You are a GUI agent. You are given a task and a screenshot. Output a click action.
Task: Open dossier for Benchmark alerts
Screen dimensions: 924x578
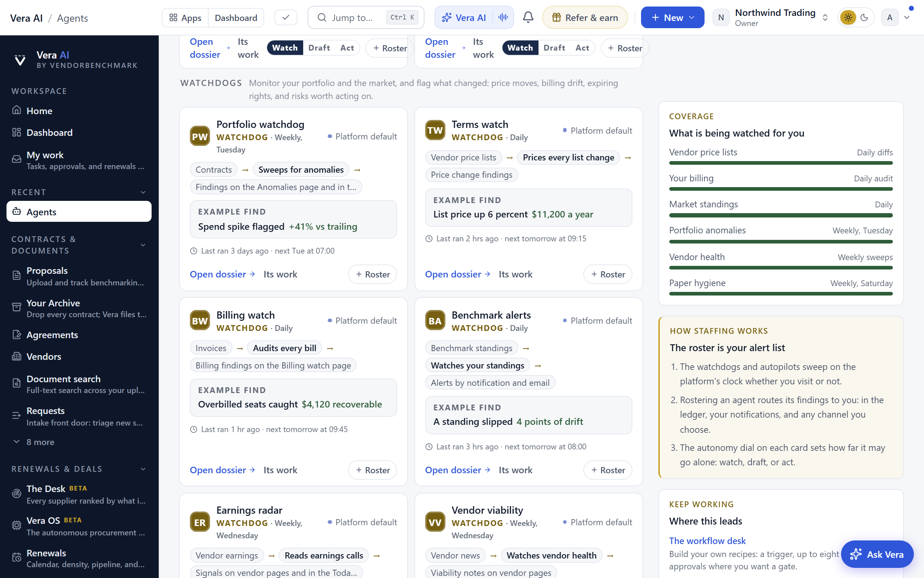click(458, 470)
